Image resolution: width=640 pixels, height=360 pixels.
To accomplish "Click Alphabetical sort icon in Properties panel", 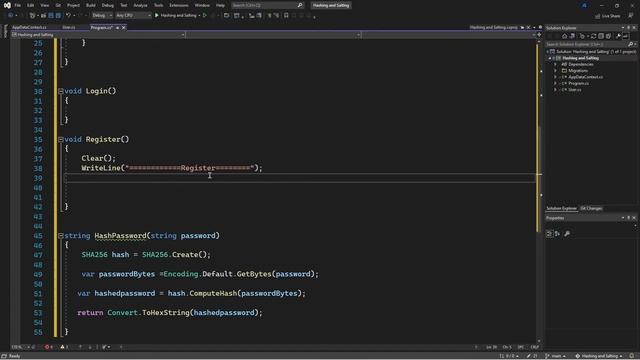I will click(x=557, y=233).
